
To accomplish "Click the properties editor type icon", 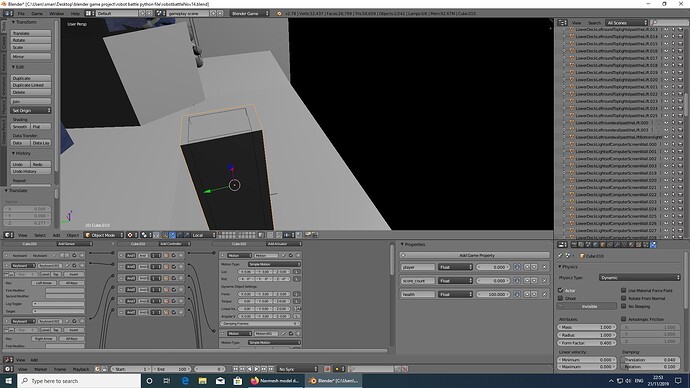I will (562, 245).
